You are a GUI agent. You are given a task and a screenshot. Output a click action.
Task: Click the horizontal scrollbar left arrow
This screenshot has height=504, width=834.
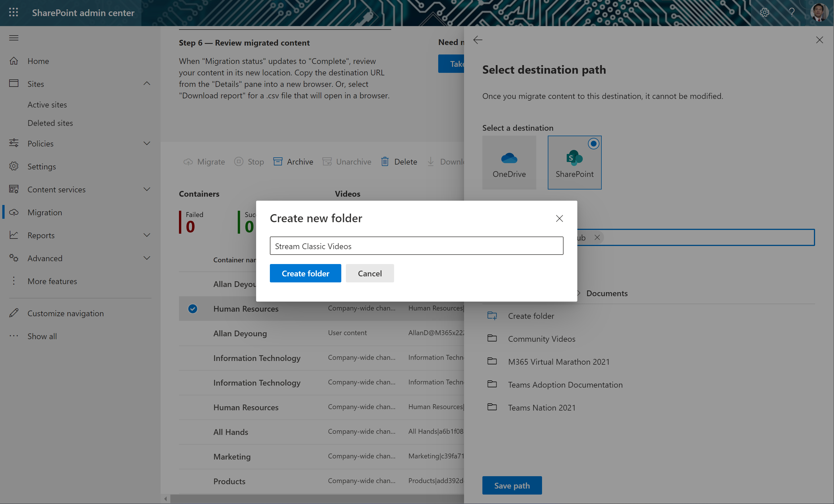(x=165, y=499)
